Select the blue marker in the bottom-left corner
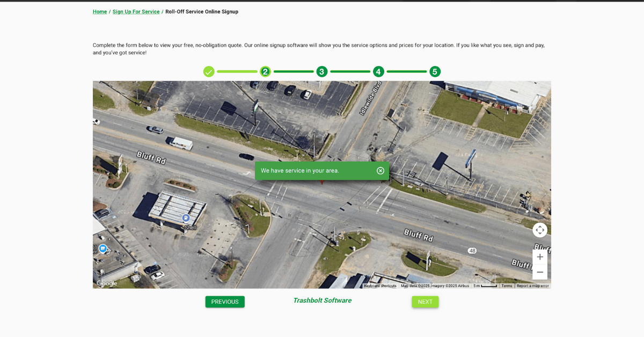644x337 pixels. tap(103, 248)
